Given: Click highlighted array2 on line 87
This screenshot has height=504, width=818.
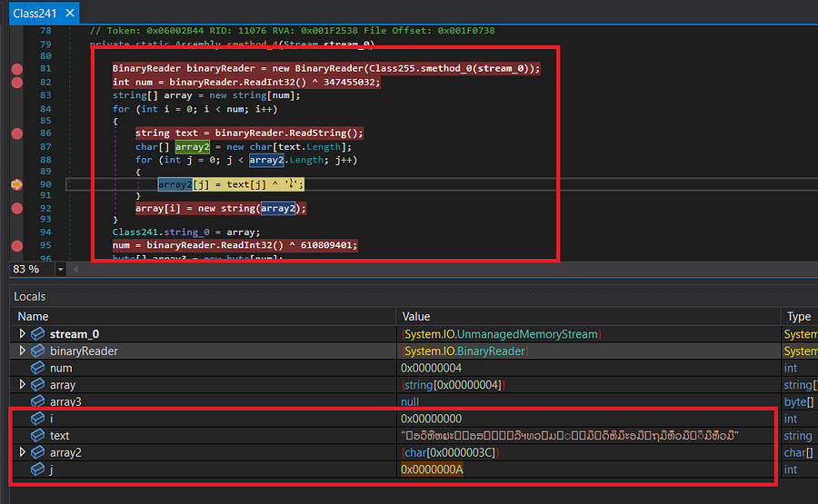Looking at the screenshot, I should [x=193, y=147].
